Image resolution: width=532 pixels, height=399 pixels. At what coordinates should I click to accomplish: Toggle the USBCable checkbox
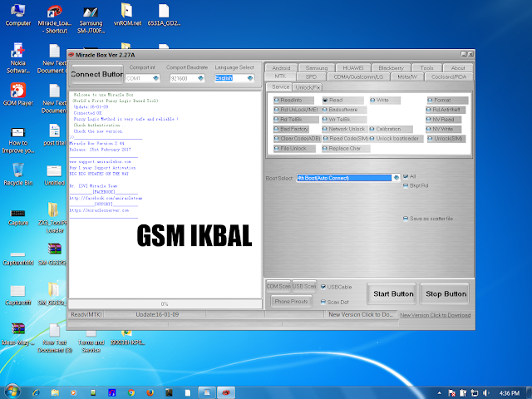point(323,287)
